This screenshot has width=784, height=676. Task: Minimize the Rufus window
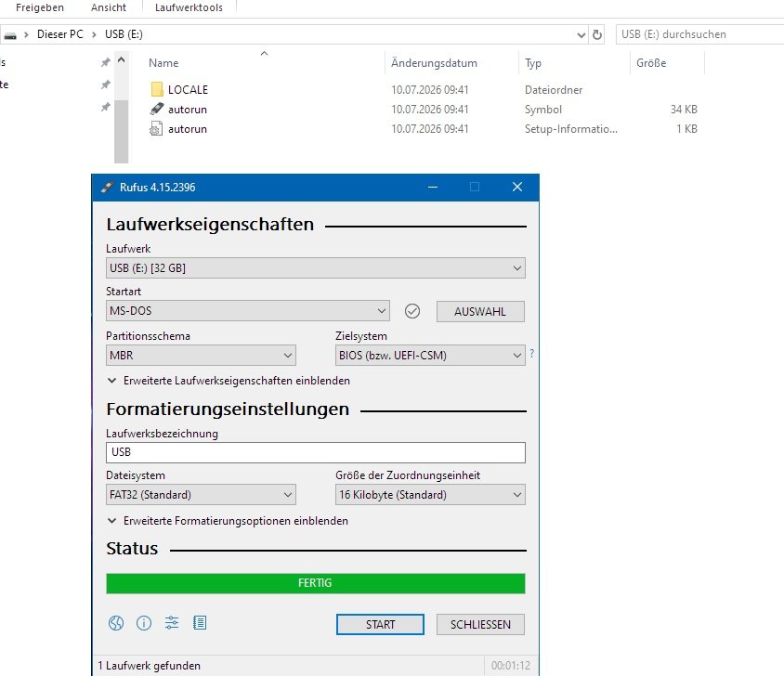click(433, 187)
